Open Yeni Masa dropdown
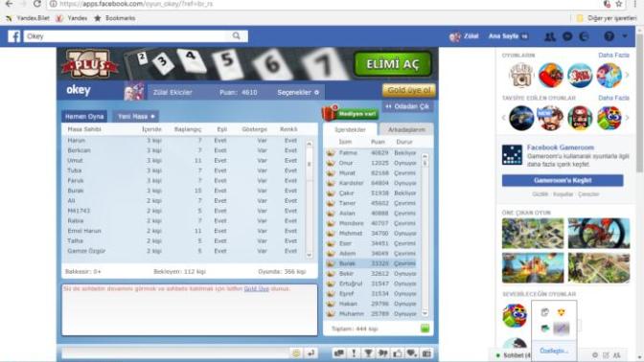The height and width of the screenshot is (362, 644). pyautogui.click(x=136, y=117)
